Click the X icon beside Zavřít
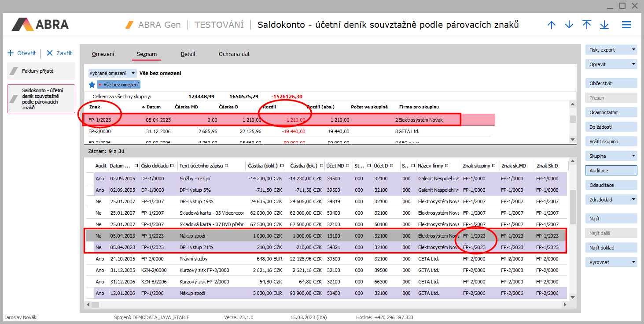The image size is (644, 324). [x=50, y=53]
